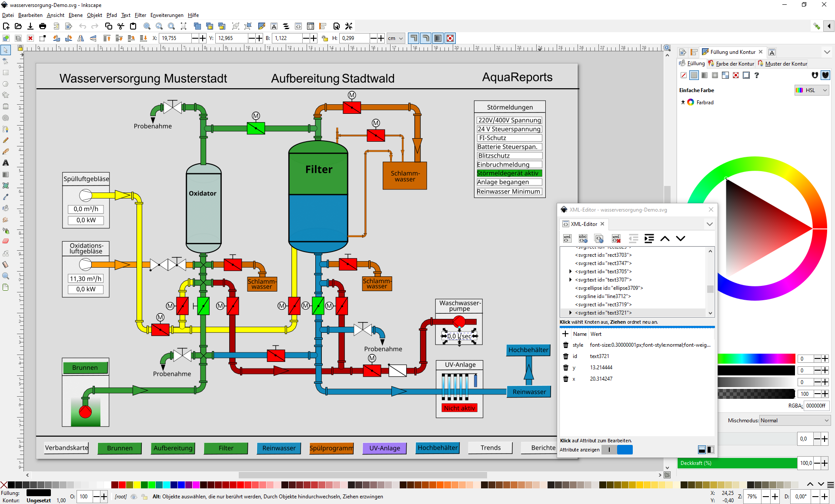
Task: Open the Text and Font dialog icon
Action: click(274, 26)
